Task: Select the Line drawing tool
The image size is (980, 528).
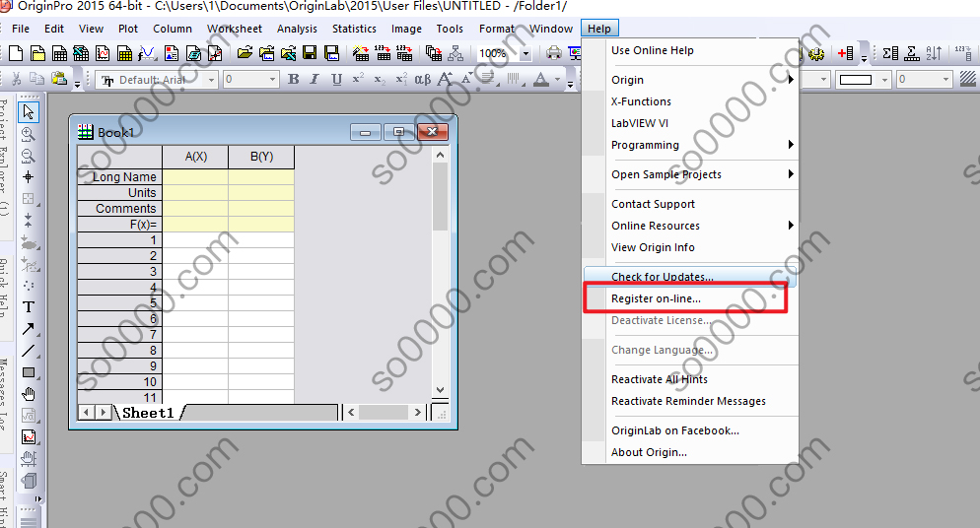Action: [29, 351]
